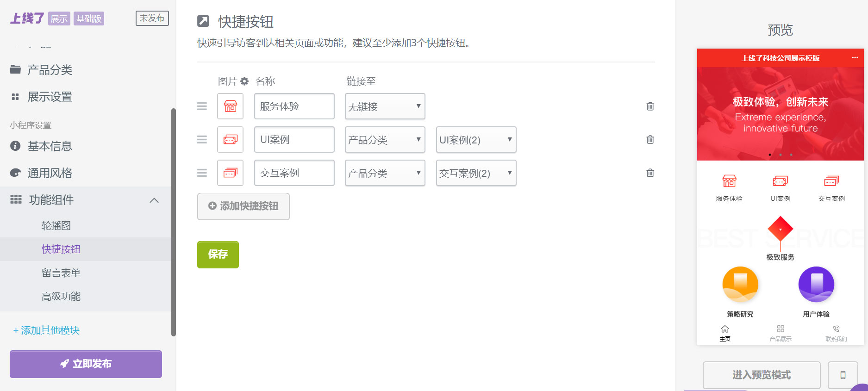This screenshot has height=391, width=868.
Task: Open 交互案例 row 产品分类 dropdown
Action: pos(385,173)
